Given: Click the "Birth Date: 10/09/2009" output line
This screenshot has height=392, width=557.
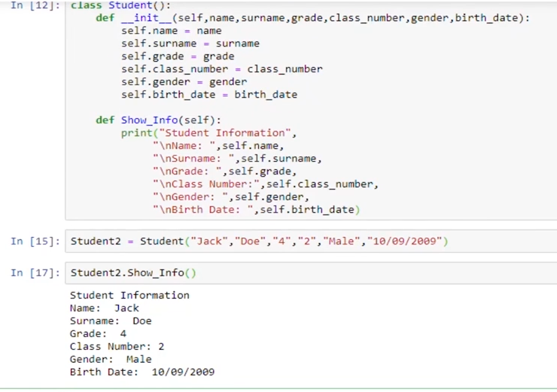Looking at the screenshot, I should point(142,372).
